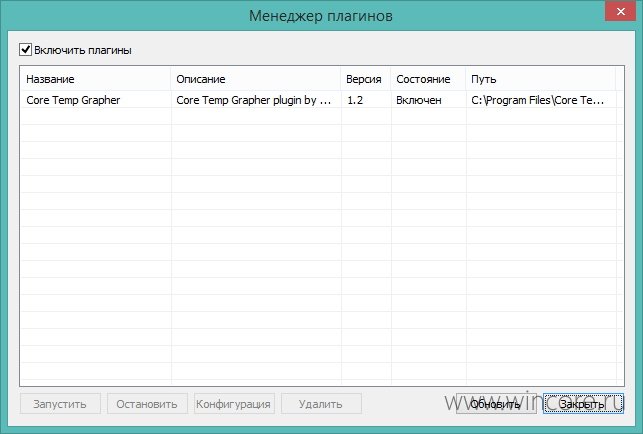643x434 pixels.
Task: Click the Удалить button
Action: click(321, 404)
